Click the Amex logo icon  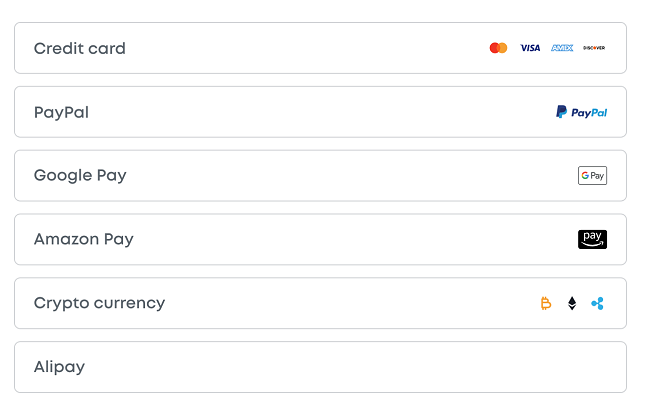coord(562,48)
